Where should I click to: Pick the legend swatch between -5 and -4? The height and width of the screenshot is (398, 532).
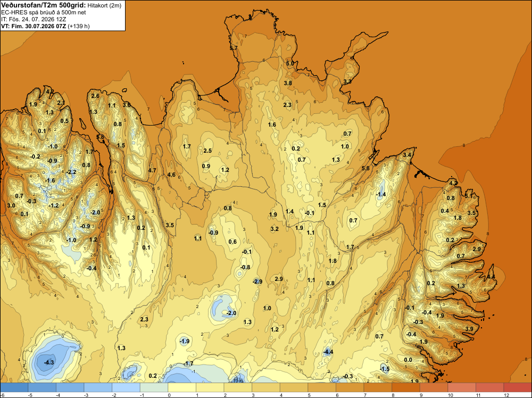click(42, 387)
